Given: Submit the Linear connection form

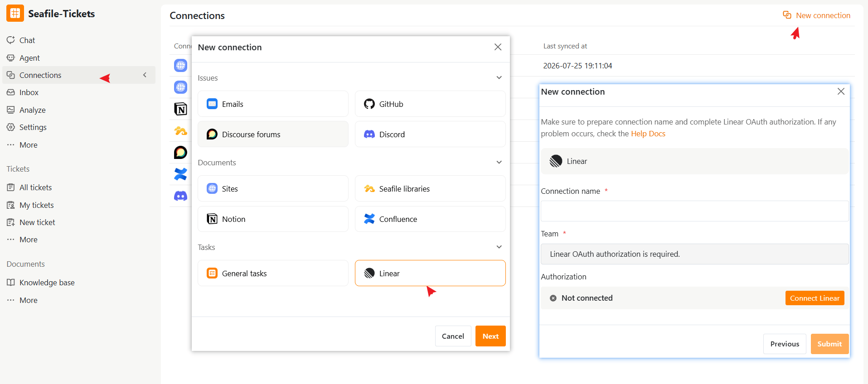Looking at the screenshot, I should coord(829,344).
